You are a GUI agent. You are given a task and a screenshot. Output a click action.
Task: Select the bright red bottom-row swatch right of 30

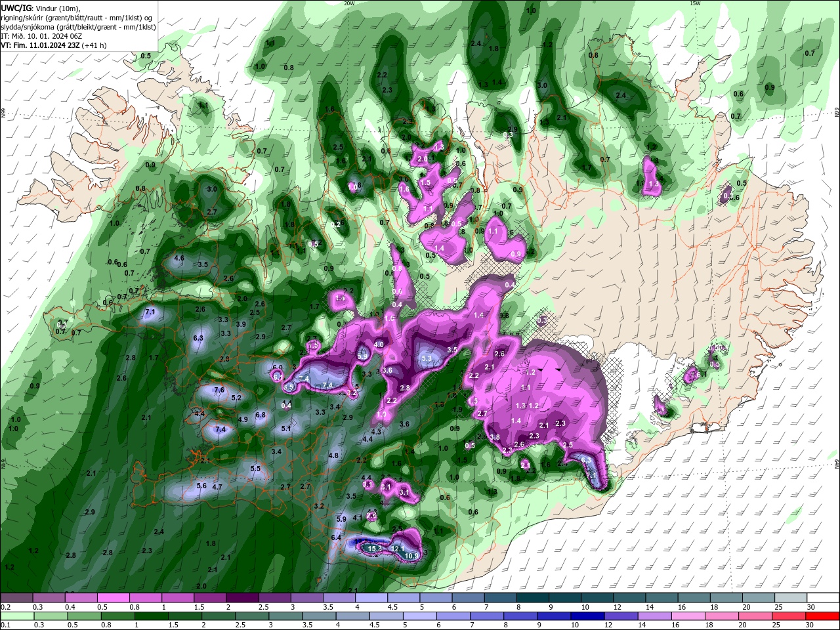coord(824,616)
